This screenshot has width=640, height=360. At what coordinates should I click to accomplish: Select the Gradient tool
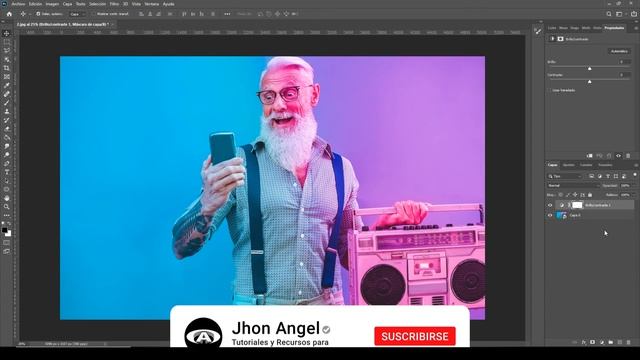[x=6, y=137]
